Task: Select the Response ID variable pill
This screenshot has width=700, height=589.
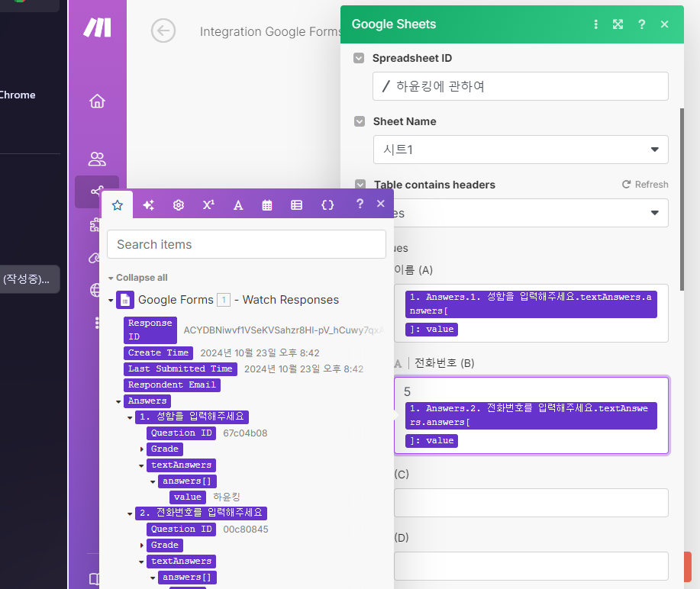Action: [x=150, y=330]
